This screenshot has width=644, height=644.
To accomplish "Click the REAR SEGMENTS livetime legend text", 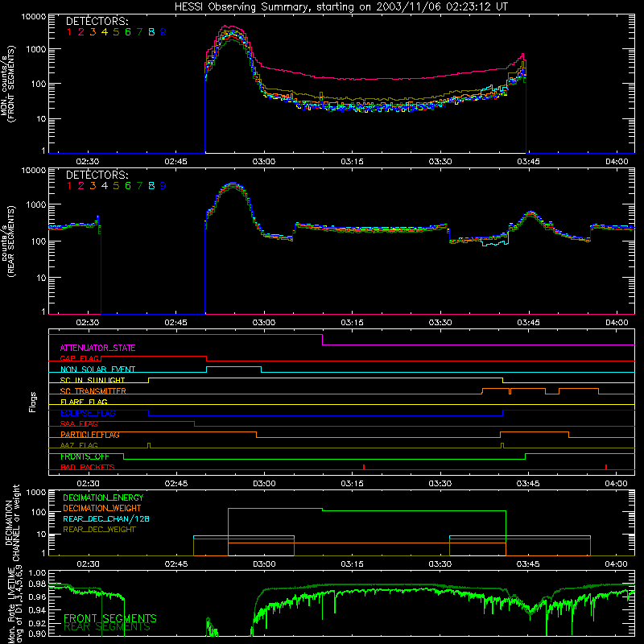I will 107,627.
